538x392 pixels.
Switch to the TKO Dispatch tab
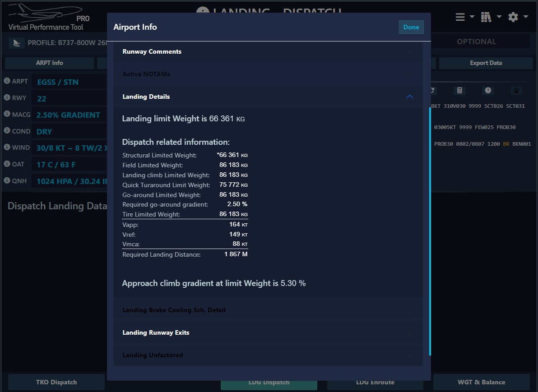pos(56,382)
